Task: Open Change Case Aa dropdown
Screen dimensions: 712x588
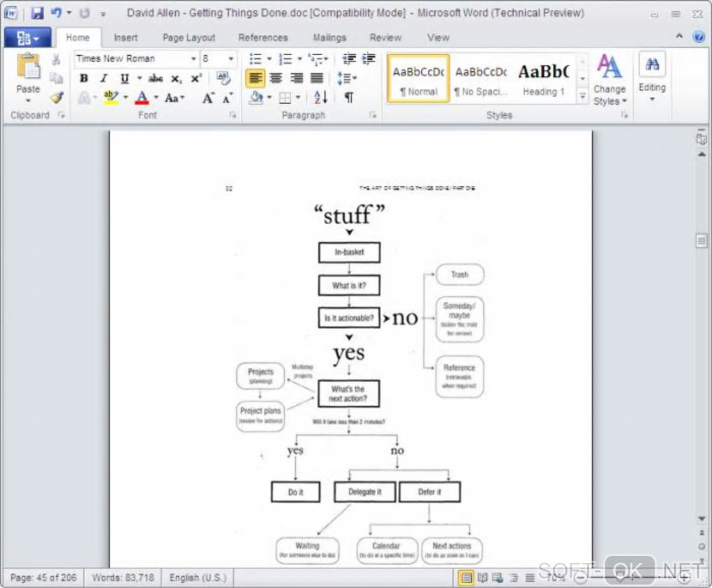Action: coord(174,98)
